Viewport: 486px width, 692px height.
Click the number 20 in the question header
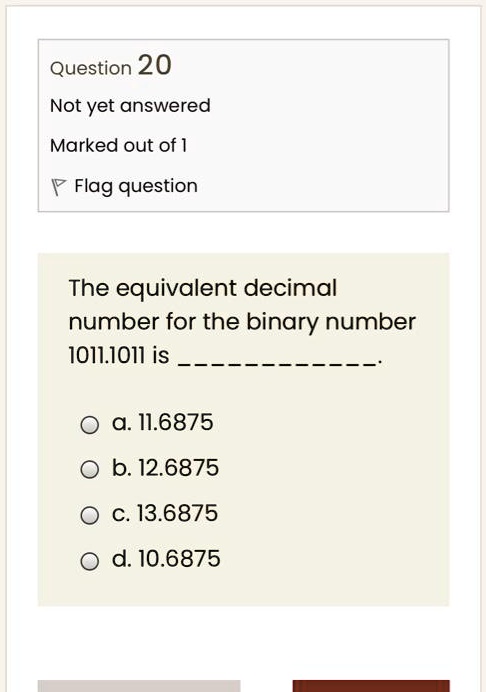pyautogui.click(x=154, y=65)
